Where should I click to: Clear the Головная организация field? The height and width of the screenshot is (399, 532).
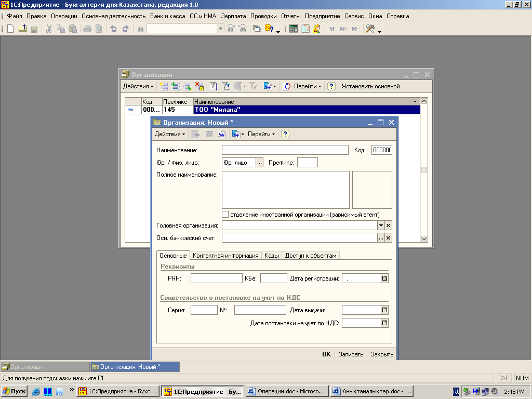point(389,225)
